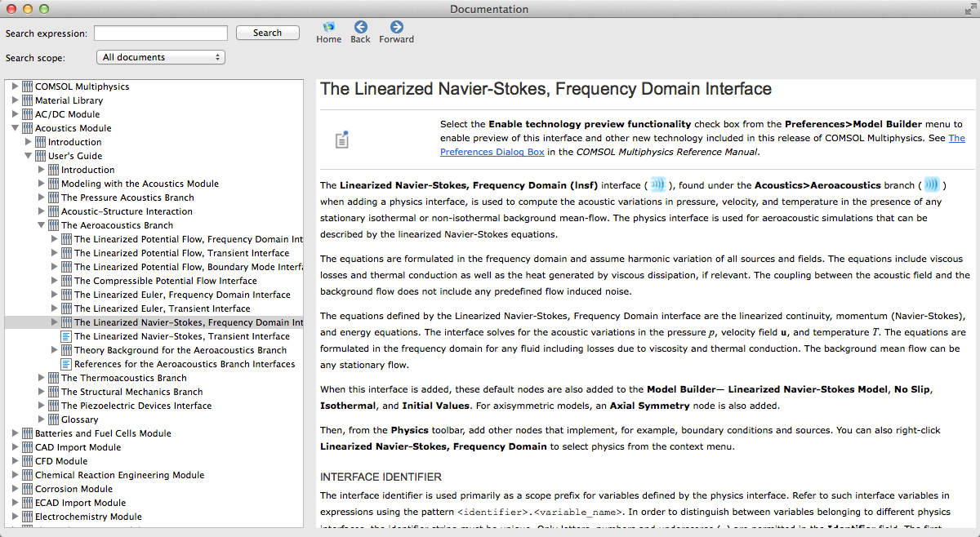Collapse the Acoustics Module node
This screenshot has height=537, width=980.
click(x=15, y=128)
